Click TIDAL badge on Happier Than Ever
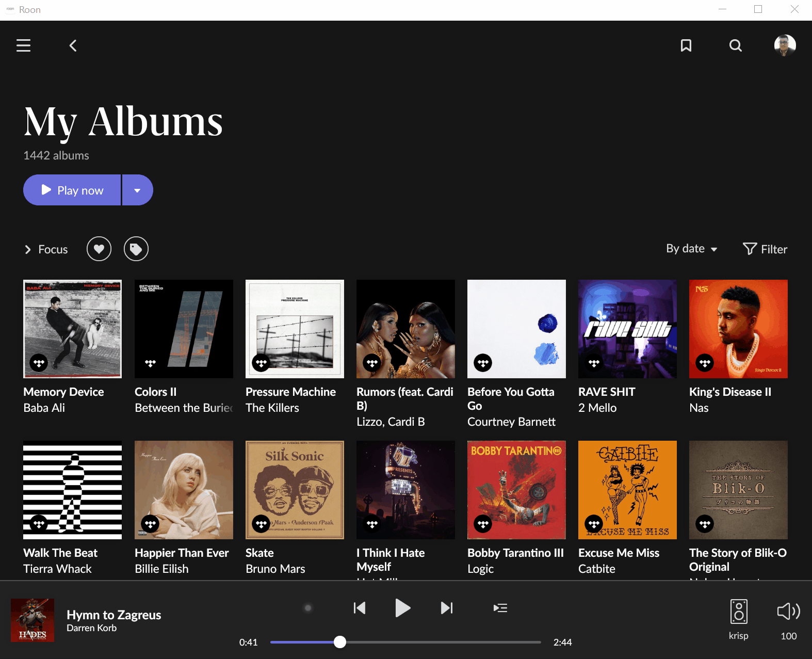The image size is (812, 659). click(150, 524)
